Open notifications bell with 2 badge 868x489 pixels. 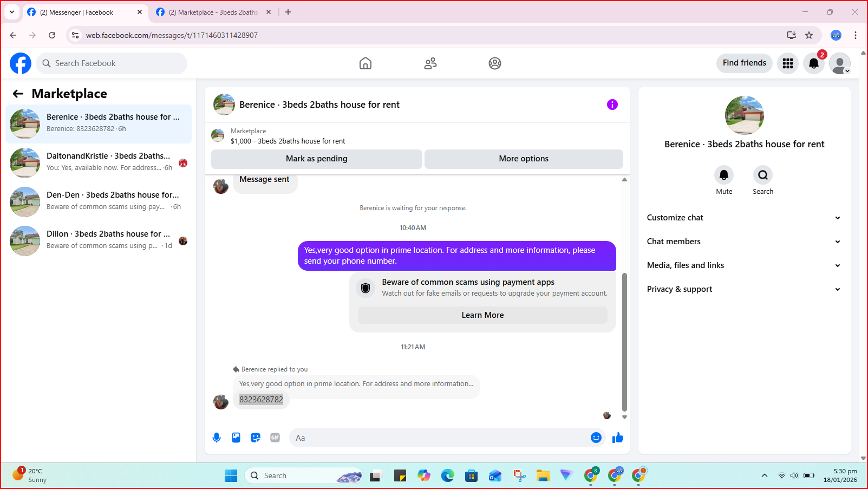coord(814,63)
